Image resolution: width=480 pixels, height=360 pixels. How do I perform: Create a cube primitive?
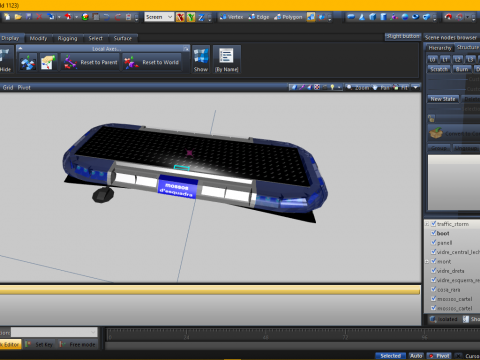coord(373,17)
